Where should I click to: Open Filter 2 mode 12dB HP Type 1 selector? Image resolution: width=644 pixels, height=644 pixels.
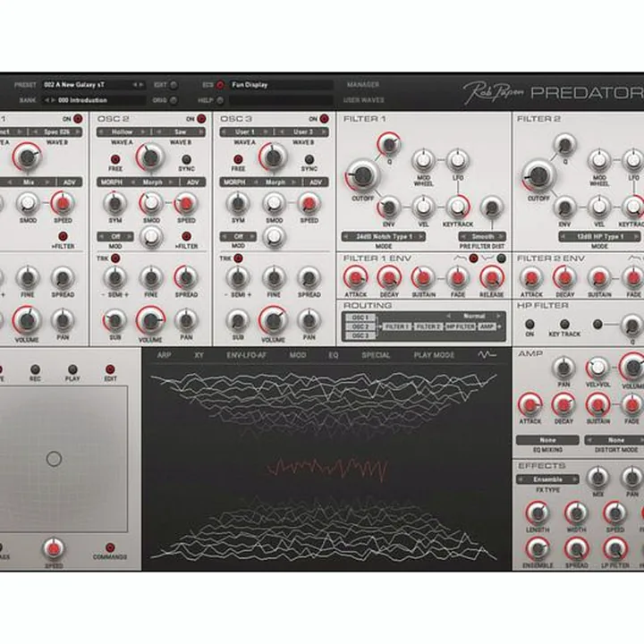pos(599,237)
